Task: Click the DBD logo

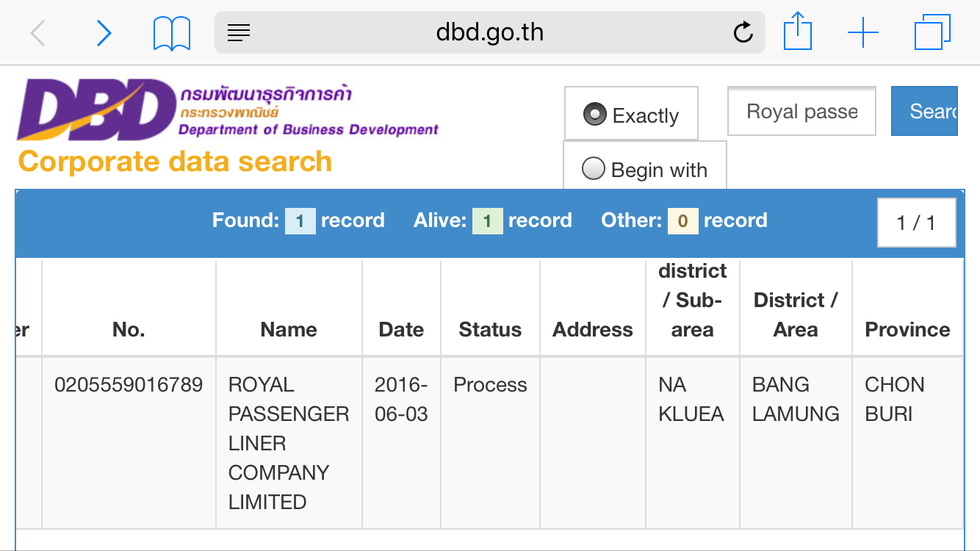Action: click(228, 110)
